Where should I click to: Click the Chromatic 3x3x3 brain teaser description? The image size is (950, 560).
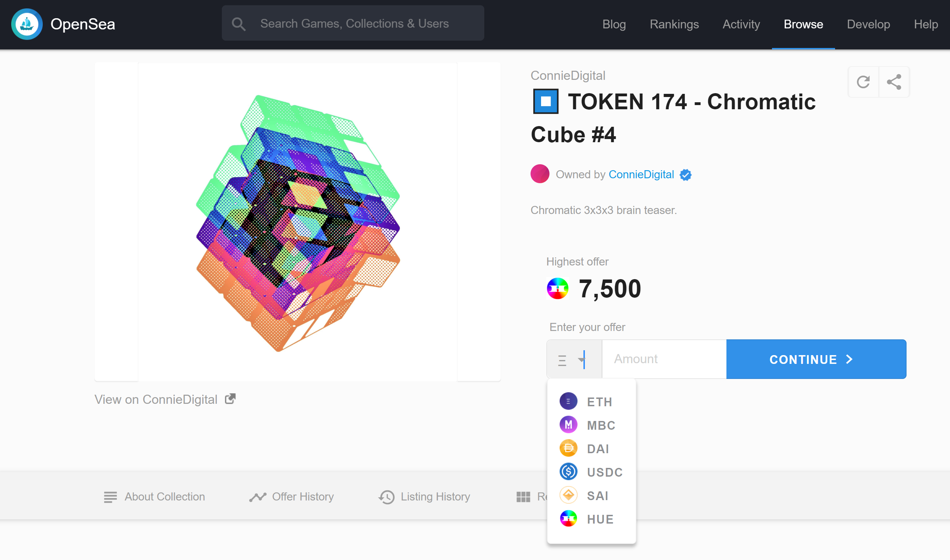[x=603, y=210]
